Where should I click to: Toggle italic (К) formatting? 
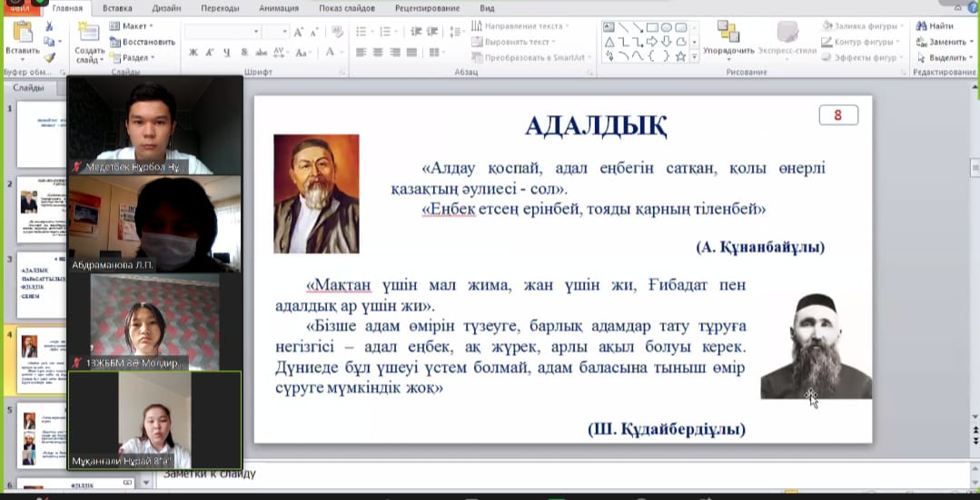[x=208, y=53]
